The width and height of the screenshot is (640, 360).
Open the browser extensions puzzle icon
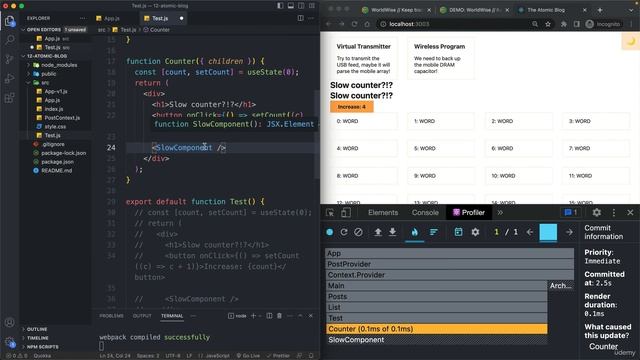[564, 24]
